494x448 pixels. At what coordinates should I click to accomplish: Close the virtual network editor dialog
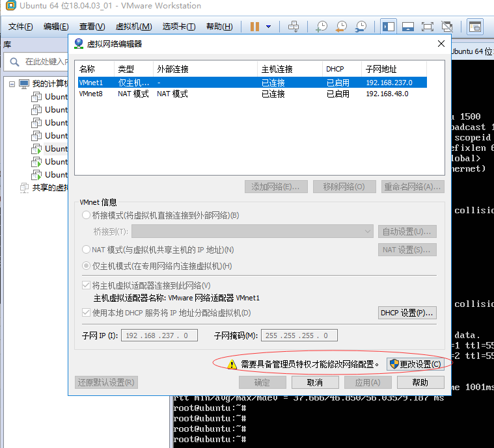pos(441,44)
